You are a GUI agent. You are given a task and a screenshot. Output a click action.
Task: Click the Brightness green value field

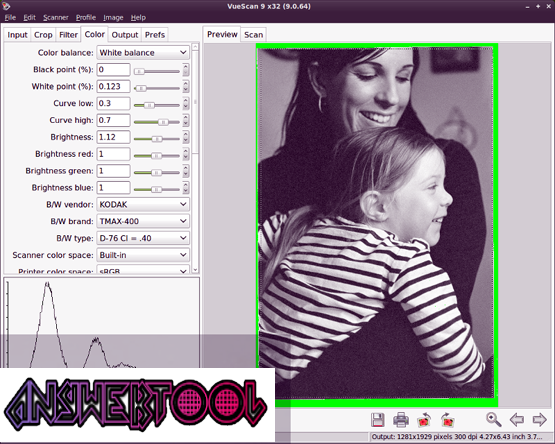[x=113, y=171]
